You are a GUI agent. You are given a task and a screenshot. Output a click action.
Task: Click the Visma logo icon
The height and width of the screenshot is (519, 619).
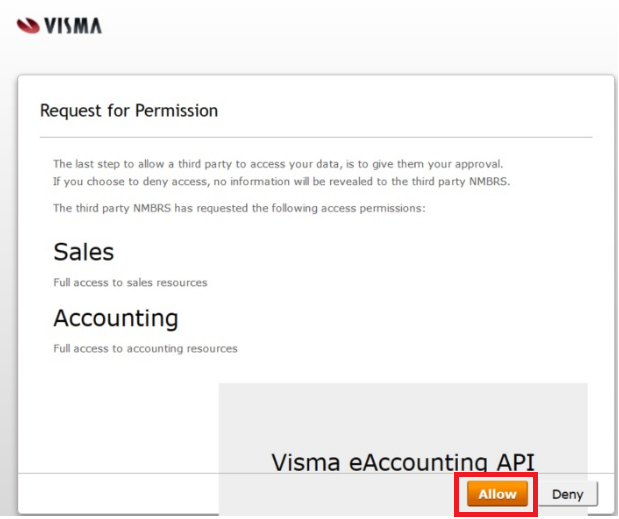[28, 26]
